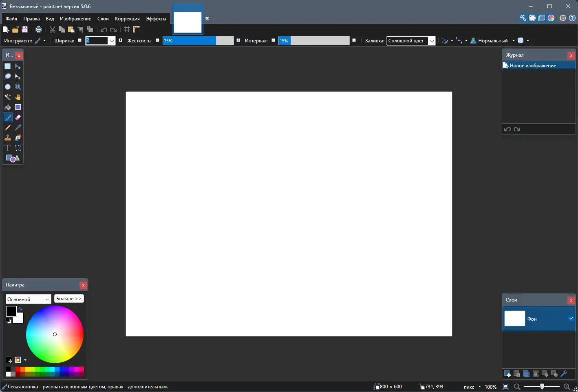
Task: Save the image with floppy icon
Action: click(x=25, y=29)
